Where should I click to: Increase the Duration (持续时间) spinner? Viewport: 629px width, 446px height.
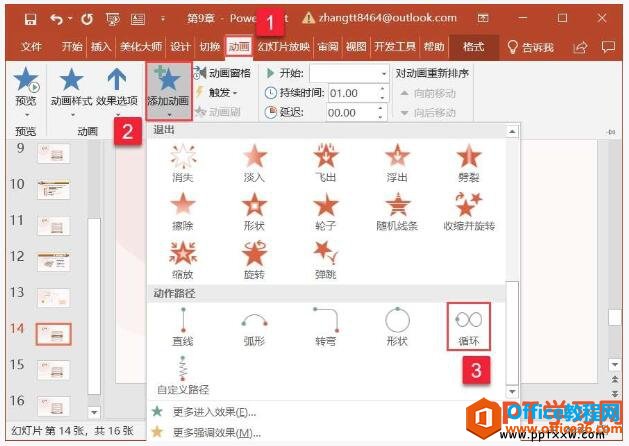pos(383,89)
